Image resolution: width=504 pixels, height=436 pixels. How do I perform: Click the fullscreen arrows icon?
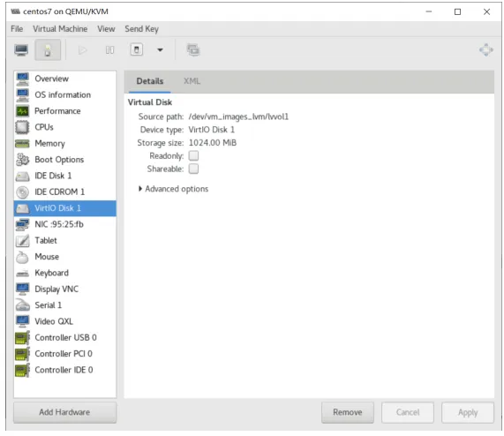[x=485, y=49]
